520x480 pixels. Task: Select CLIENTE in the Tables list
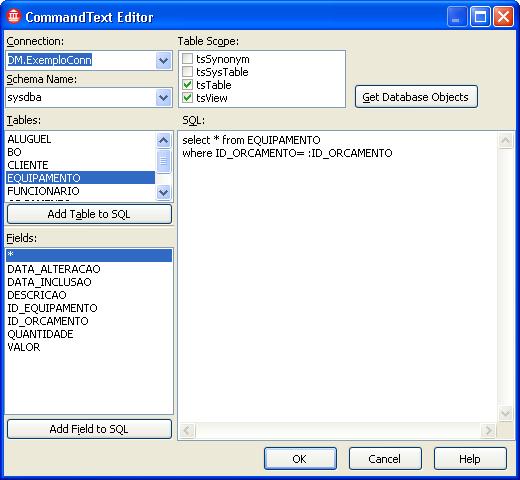80,165
